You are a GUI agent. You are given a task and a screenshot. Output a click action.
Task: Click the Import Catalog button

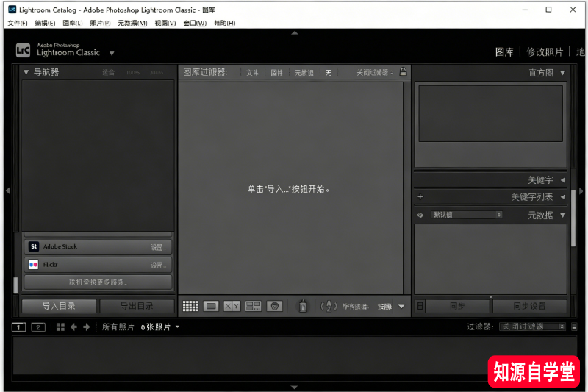coord(59,306)
